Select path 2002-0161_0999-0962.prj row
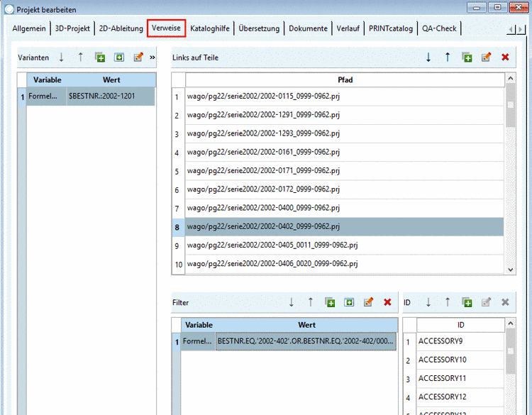Screen dimensions: 532x415 click(x=344, y=153)
